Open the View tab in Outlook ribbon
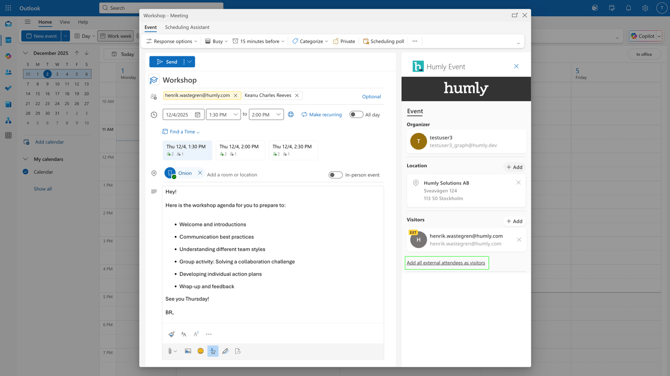Screen dimensions: 670x376 click(65, 22)
